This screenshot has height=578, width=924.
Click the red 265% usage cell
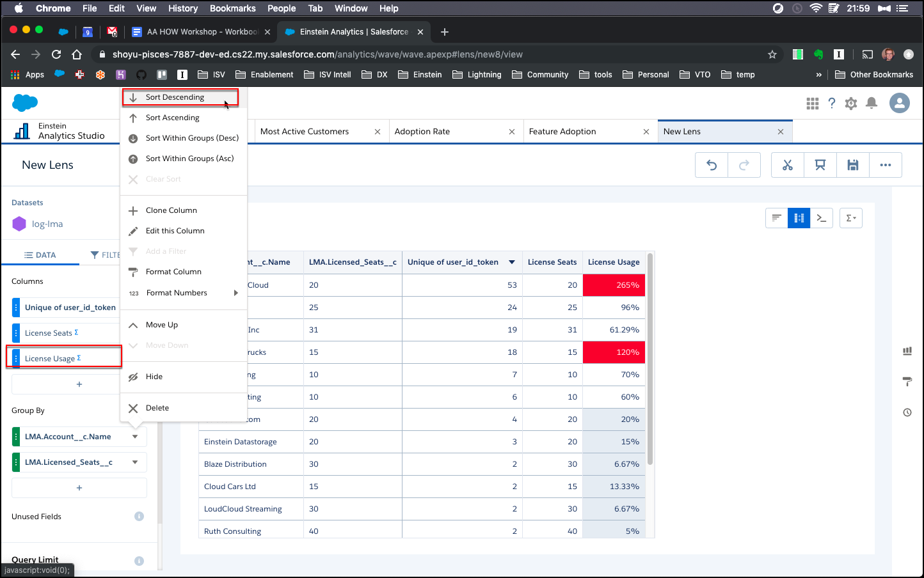(x=614, y=285)
